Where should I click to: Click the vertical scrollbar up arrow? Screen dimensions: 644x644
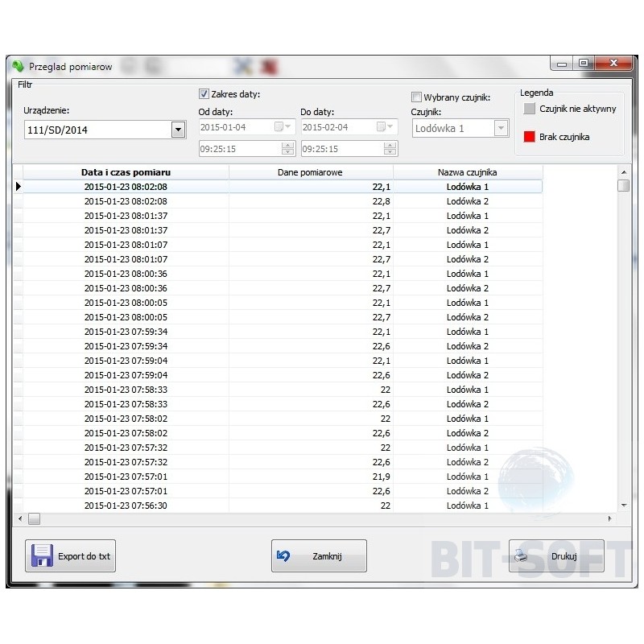coord(624,172)
